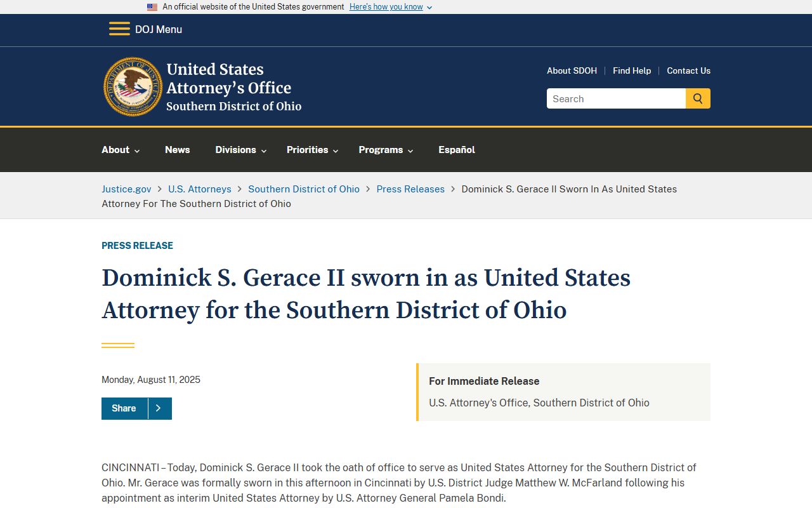The height and width of the screenshot is (508, 812).
Task: Click the PRESS RELEASE label
Action: pos(137,246)
